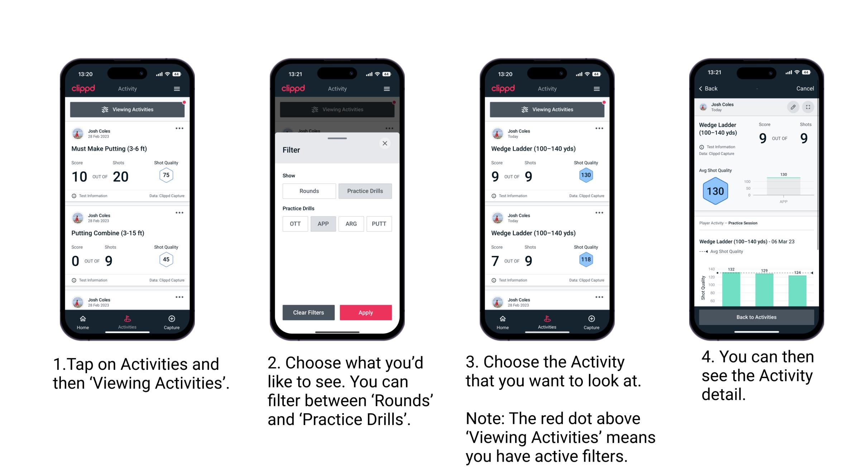The width and height of the screenshot is (868, 467).
Task: Tap the avg shot quality score 130 hexagon icon
Action: 715,190
